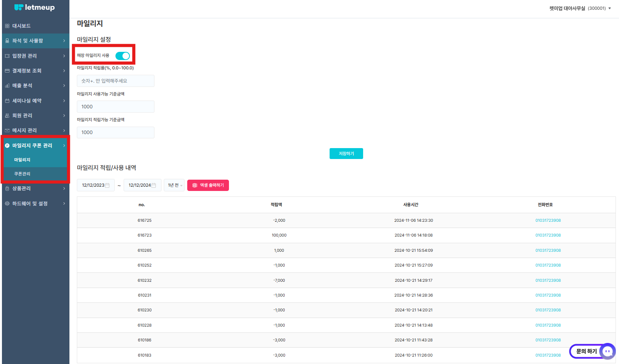Screen dimensions: 619x364
Task: Select the 2024-10-21 15:54:09 time cell
Action: pyautogui.click(x=413, y=251)
